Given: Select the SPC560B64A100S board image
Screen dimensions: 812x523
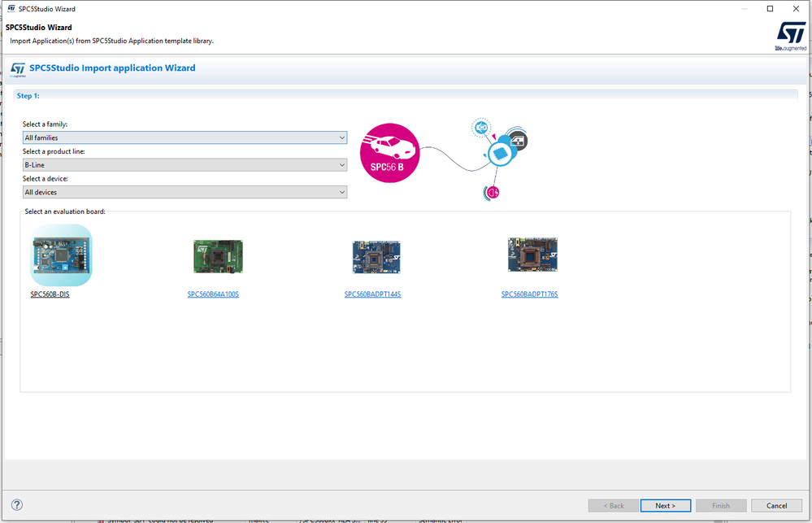Looking at the screenshot, I should pyautogui.click(x=218, y=256).
